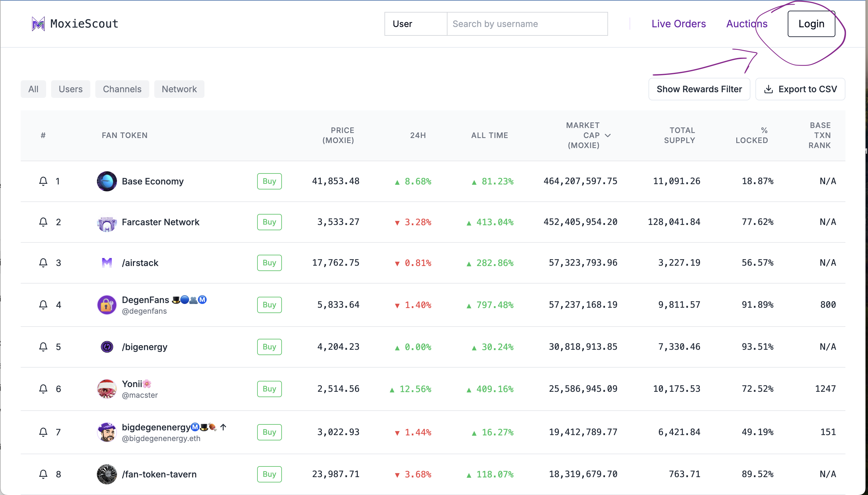Screen dimensions: 868x495
Task: Click market cap 464,207,597.75 value
Action: click(x=580, y=181)
